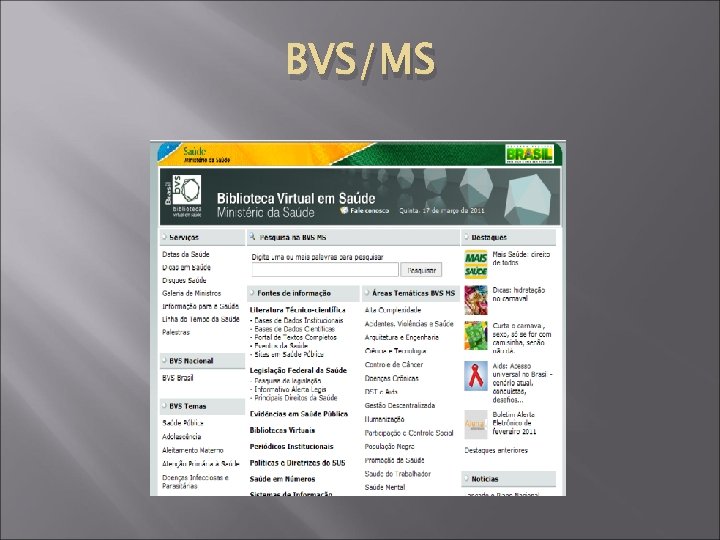
Task: Open Linha do Tempo da Saúde
Action: 201,319
